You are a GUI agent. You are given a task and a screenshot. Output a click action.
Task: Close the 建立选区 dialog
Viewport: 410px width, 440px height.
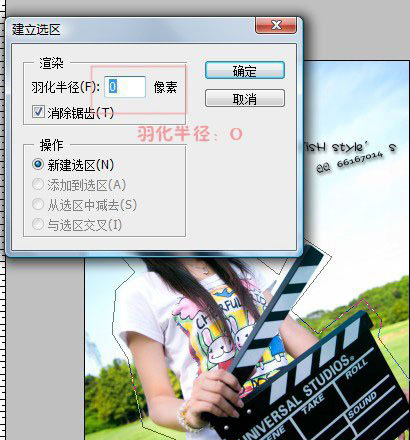point(276,25)
